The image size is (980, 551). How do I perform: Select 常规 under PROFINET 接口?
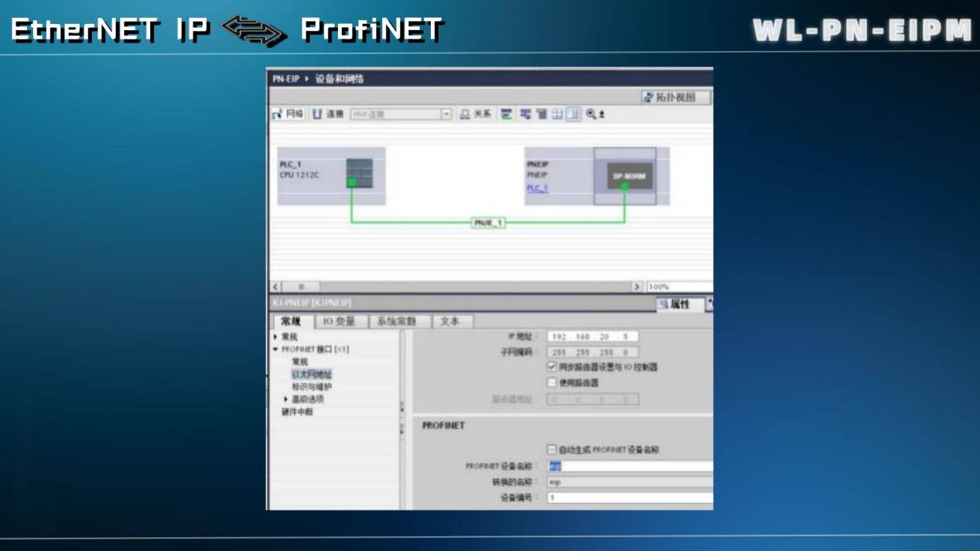coord(299,362)
